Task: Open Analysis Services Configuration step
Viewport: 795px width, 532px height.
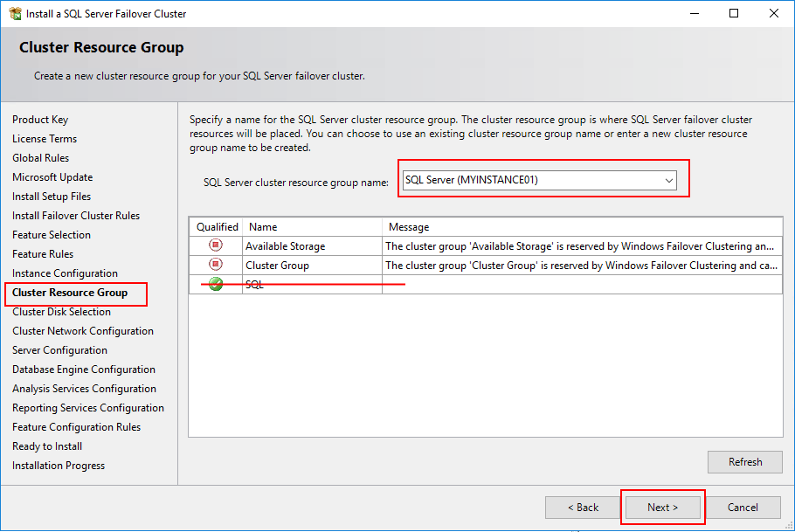Action: (84, 389)
